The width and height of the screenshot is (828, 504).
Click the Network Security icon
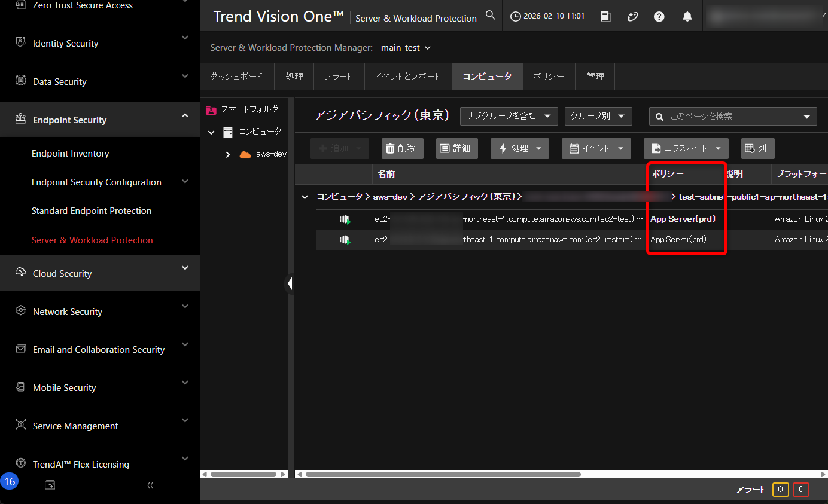click(21, 311)
